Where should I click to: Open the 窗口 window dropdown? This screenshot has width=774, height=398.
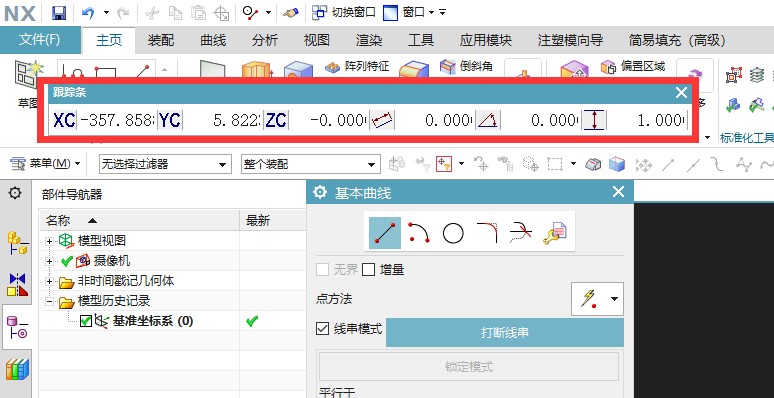[431, 12]
